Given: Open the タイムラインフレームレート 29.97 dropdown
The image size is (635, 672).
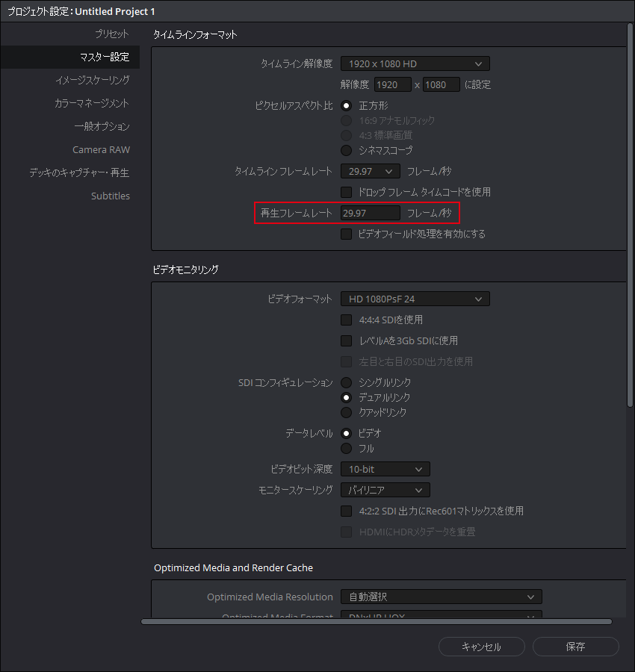Looking at the screenshot, I should 371,172.
